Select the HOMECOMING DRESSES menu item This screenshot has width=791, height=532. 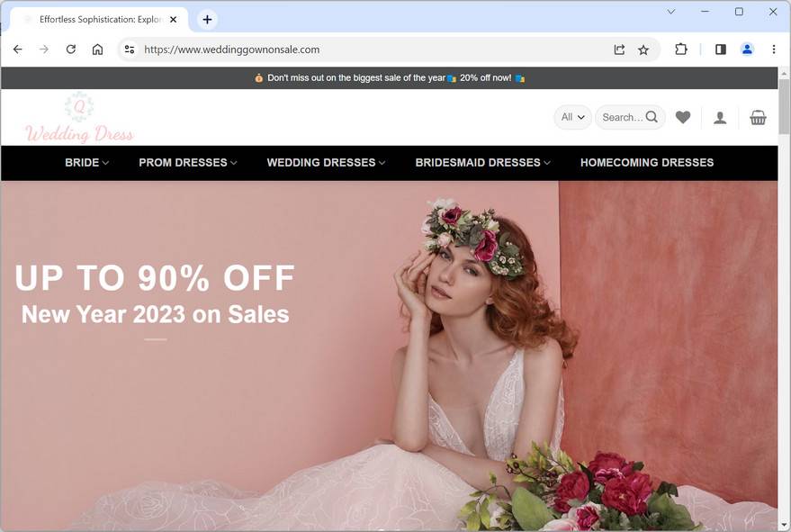pos(647,163)
